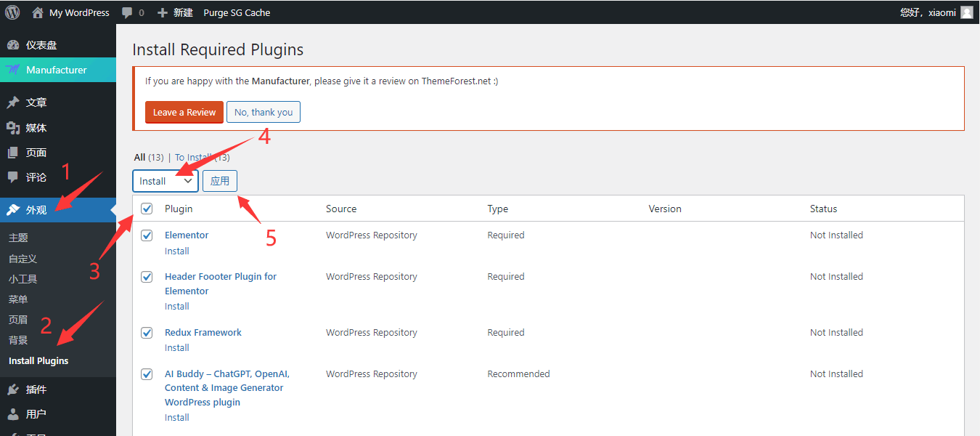
Task: Toggle the select-all plugins checkbox
Action: coord(147,209)
